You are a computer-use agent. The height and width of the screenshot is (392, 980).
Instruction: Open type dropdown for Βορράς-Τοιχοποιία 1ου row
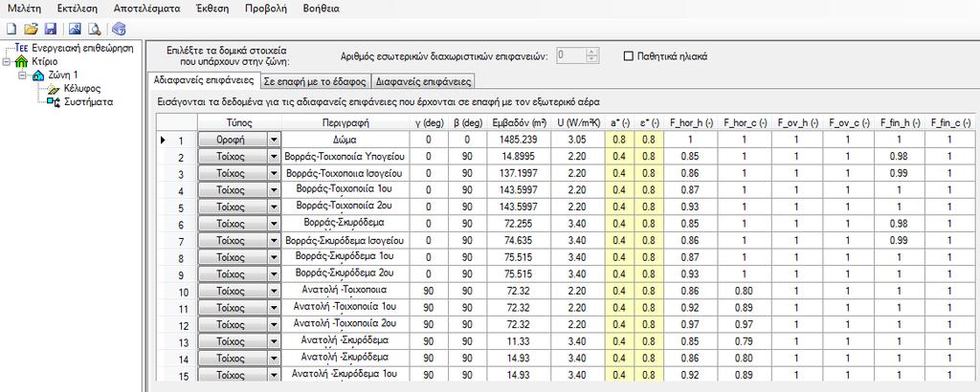(x=273, y=190)
